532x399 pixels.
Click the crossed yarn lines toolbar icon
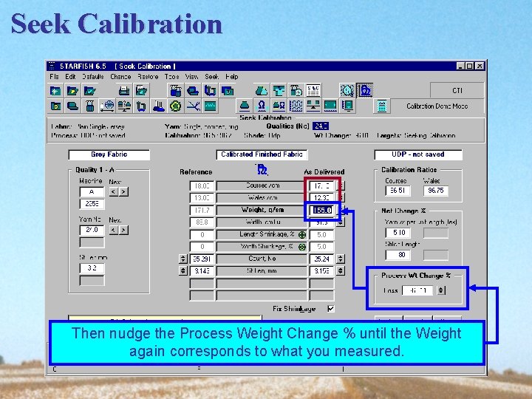pos(193,106)
